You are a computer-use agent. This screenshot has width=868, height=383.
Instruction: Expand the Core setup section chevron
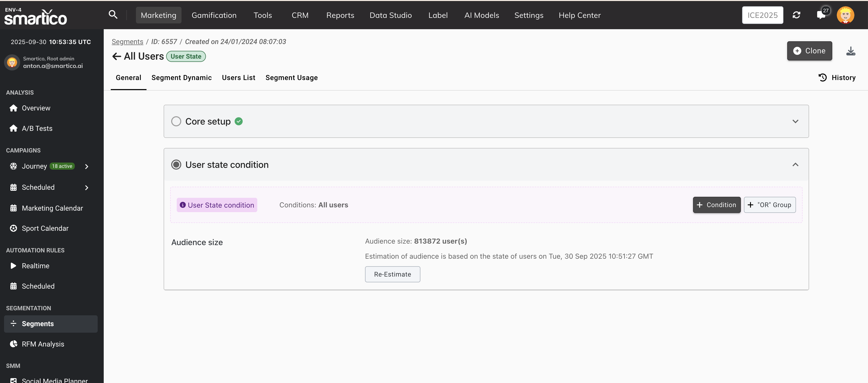pos(795,121)
